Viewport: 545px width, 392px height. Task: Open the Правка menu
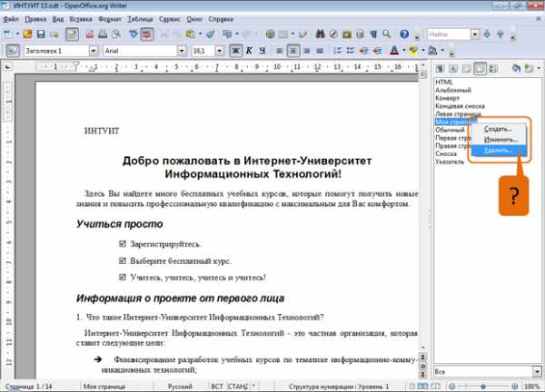(x=35, y=19)
